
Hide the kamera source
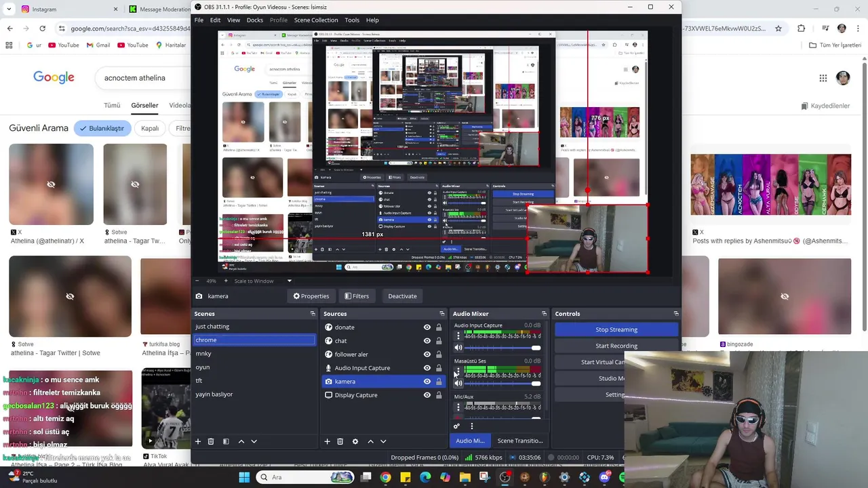[427, 382]
